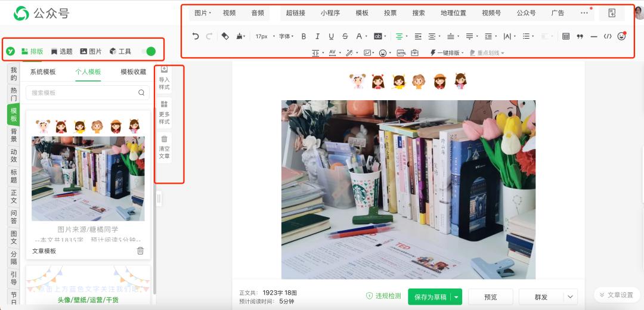Click the green 公众号 logo
Viewport: 644px width, 310px height.
tap(21, 13)
